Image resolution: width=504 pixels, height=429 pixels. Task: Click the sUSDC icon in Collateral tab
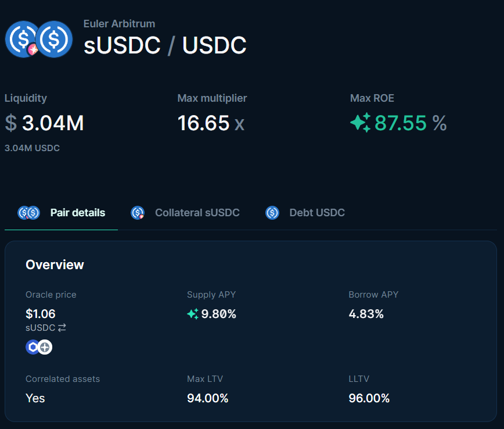138,213
